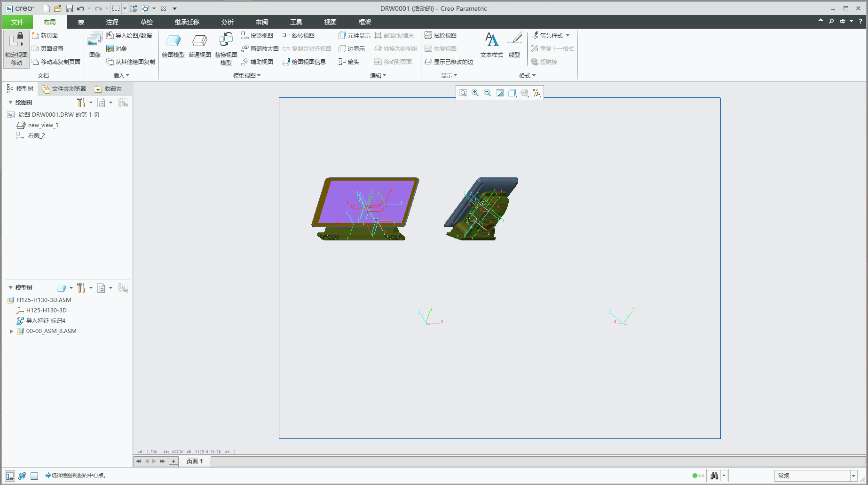Open the 注释 ribbon tab
The height and width of the screenshot is (485, 868).
pyautogui.click(x=112, y=22)
